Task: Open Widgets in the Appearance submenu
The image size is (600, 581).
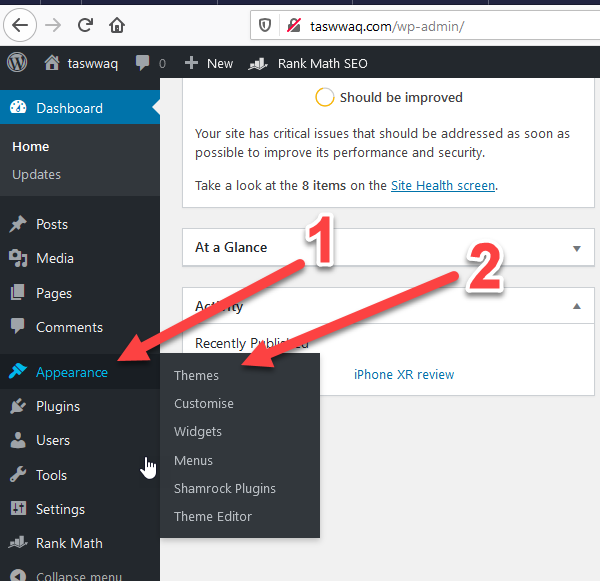Action: point(198,432)
